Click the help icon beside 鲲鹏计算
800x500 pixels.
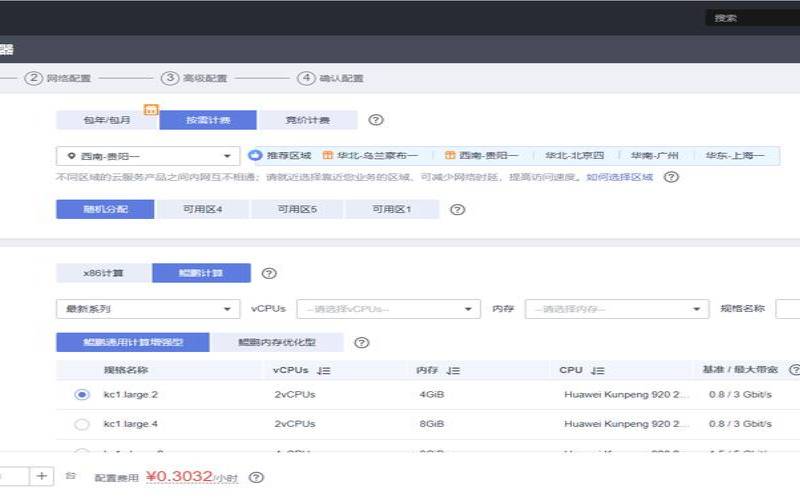[268, 273]
